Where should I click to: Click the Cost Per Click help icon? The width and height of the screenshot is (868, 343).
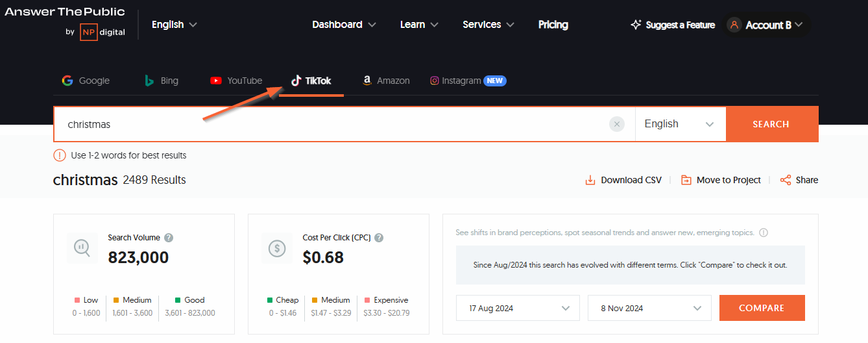click(x=379, y=238)
